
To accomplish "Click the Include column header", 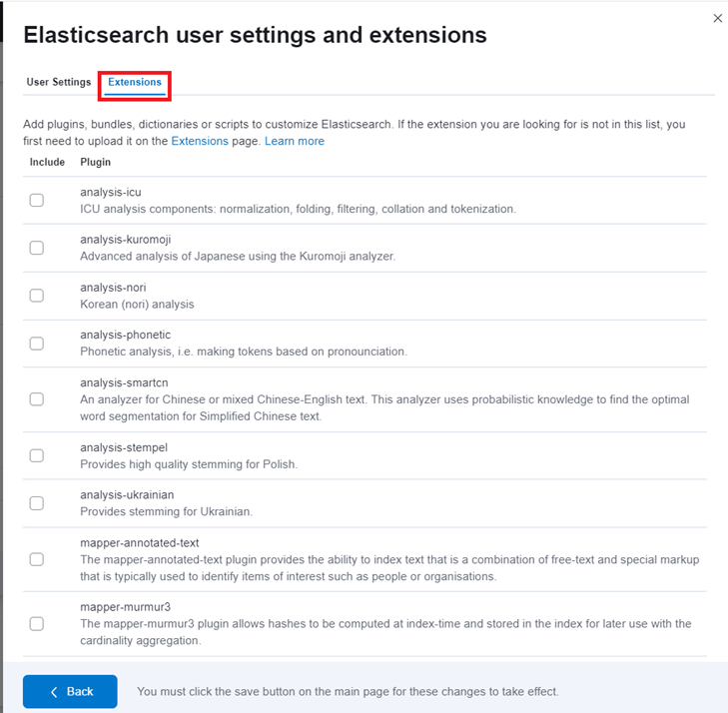I will pyautogui.click(x=47, y=162).
